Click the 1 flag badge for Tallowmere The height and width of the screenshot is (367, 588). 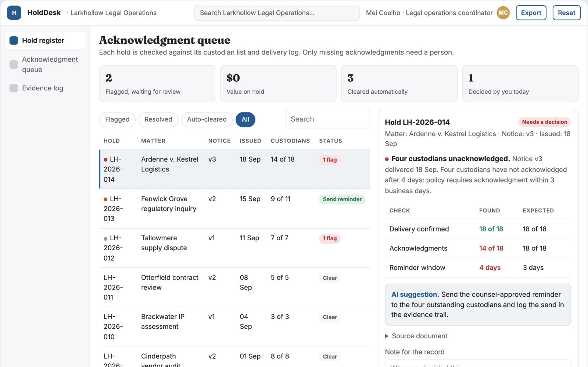point(330,238)
